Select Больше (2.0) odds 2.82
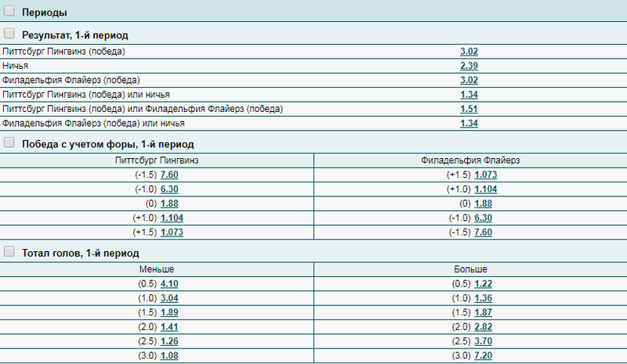 point(483,327)
